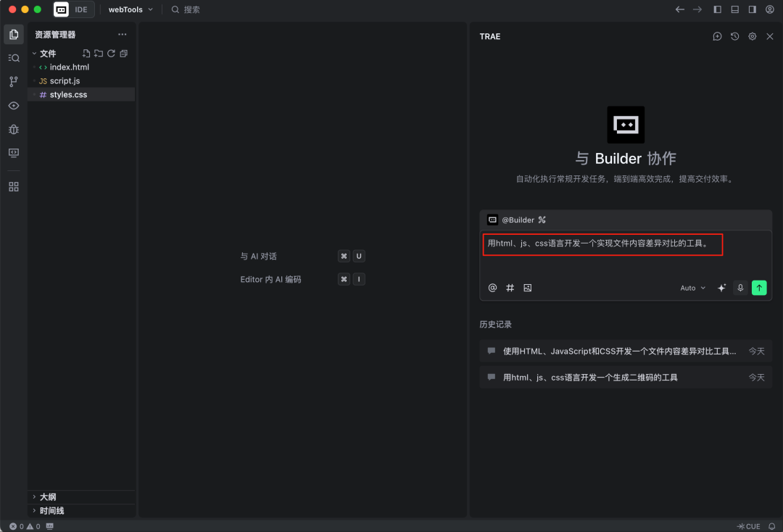The width and height of the screenshot is (783, 532).
Task: Toggle the right side panel layout
Action: point(752,9)
